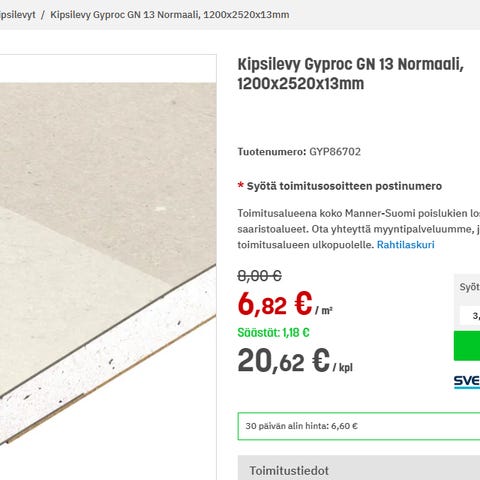Open the gypsum board product image
Screen dimensions: 480x480
(108, 263)
